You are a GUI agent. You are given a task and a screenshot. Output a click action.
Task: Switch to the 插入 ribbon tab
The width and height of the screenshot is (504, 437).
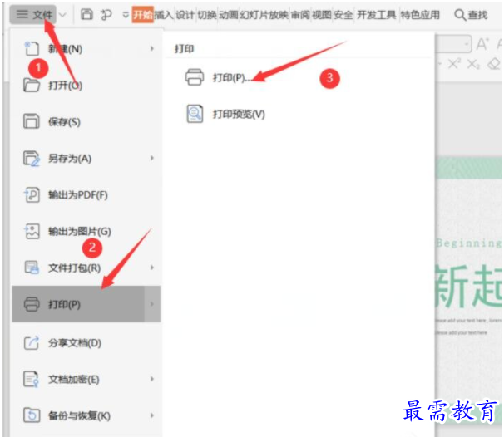164,15
